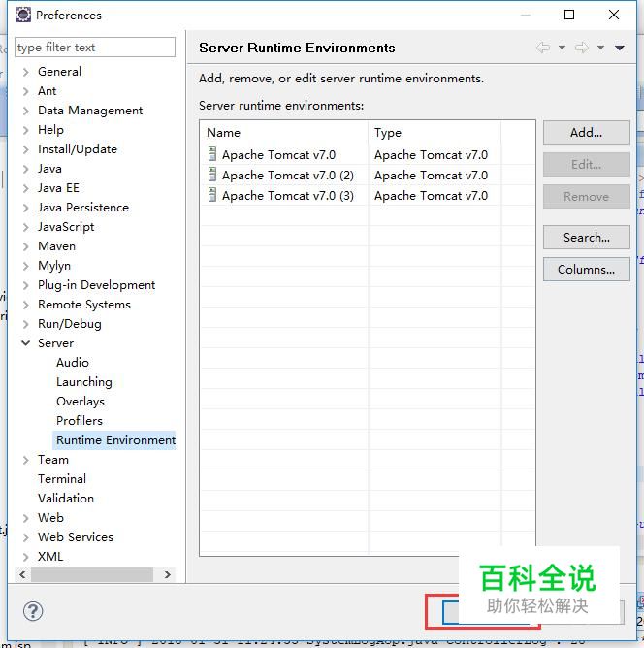Screen dimensions: 644x648
Task: Click the Columns... button
Action: (x=586, y=270)
